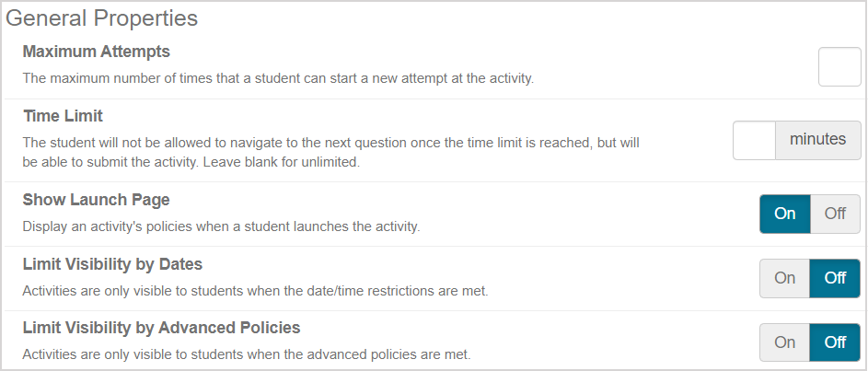Image resolution: width=868 pixels, height=371 pixels.
Task: Click the "minutes" unit label
Action: (817, 141)
